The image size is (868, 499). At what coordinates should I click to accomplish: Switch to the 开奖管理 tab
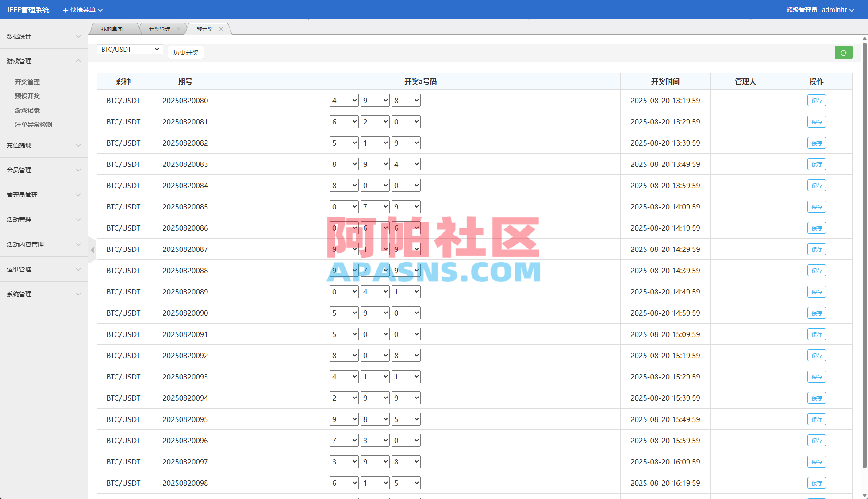pyautogui.click(x=159, y=28)
